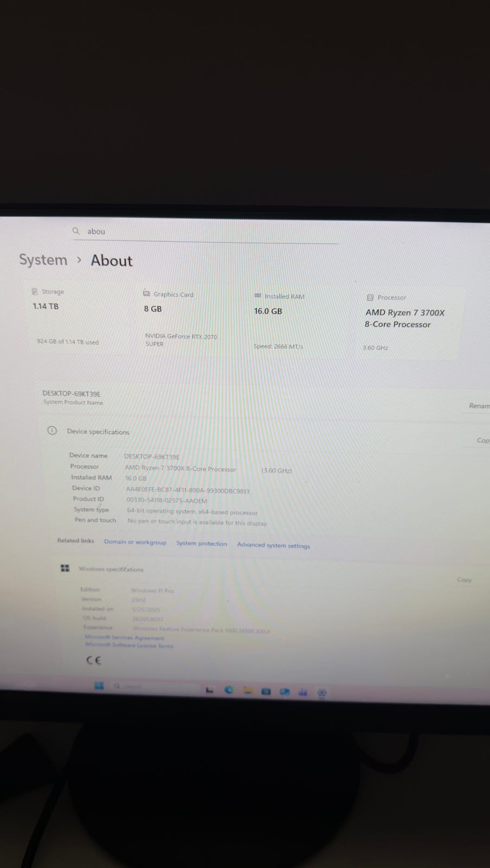This screenshot has width=490, height=868.
Task: Copy the device specifications
Action: tap(482, 440)
